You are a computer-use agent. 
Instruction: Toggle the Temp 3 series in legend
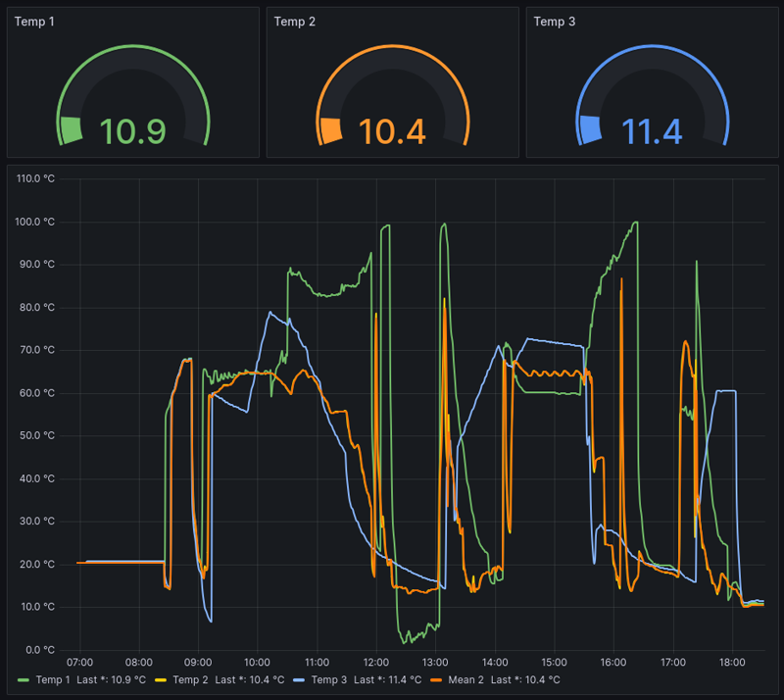click(329, 679)
